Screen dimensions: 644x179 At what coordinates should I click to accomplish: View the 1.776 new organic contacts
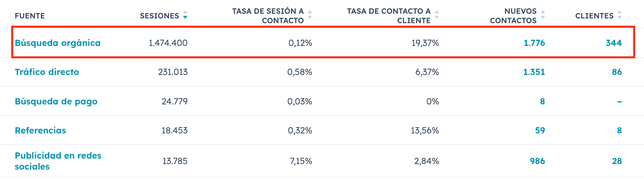(534, 43)
